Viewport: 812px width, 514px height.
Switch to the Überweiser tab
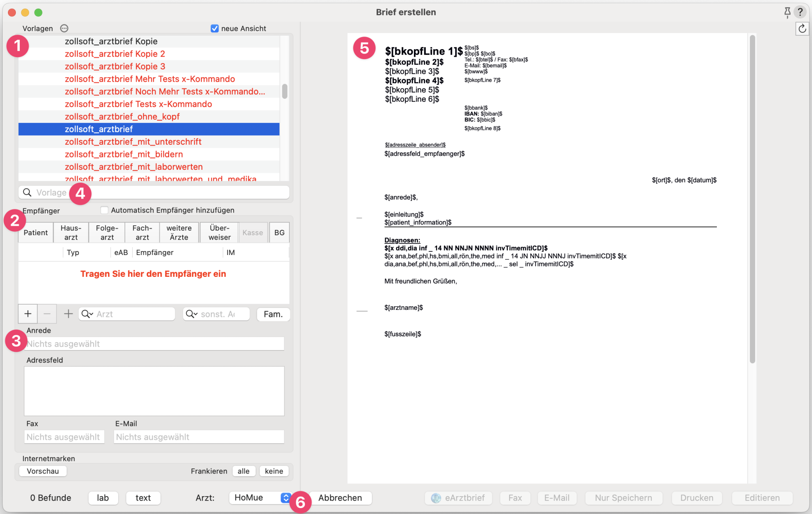(x=220, y=232)
